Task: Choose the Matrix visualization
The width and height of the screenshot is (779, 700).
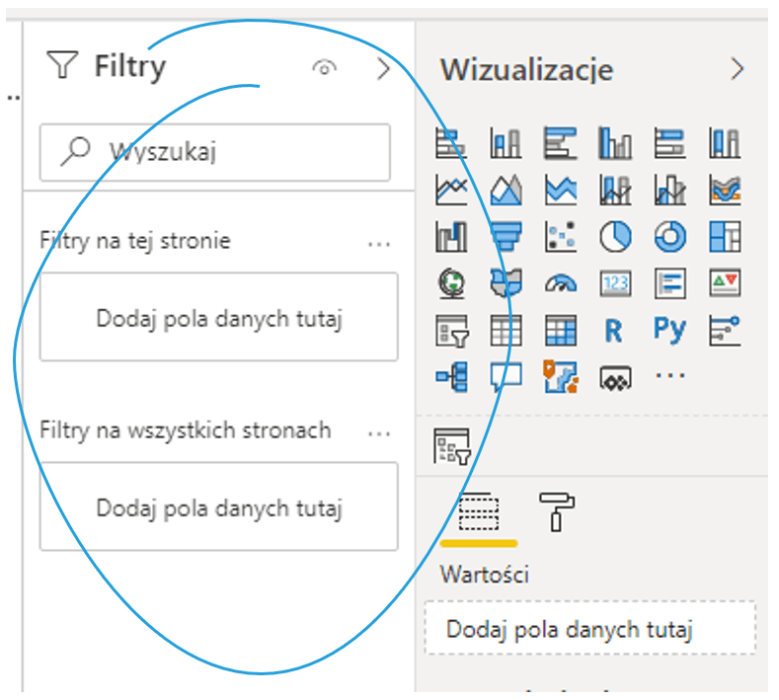Action: coord(560,331)
